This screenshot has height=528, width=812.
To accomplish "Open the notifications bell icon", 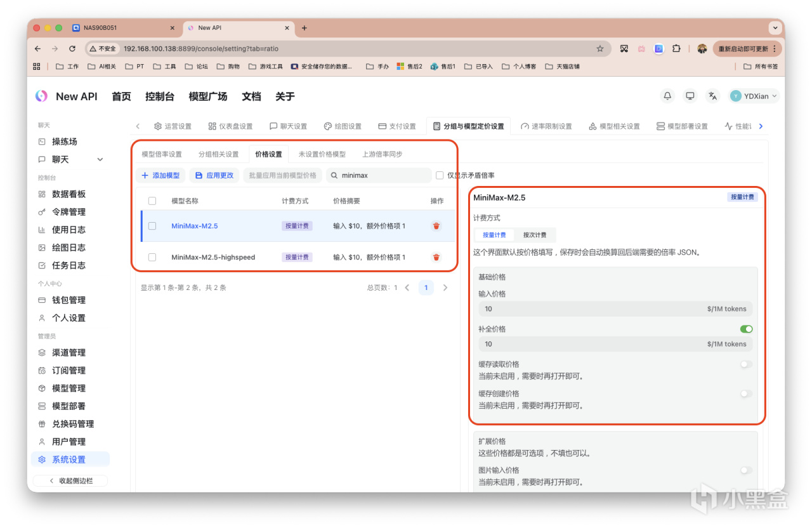I will 667,96.
